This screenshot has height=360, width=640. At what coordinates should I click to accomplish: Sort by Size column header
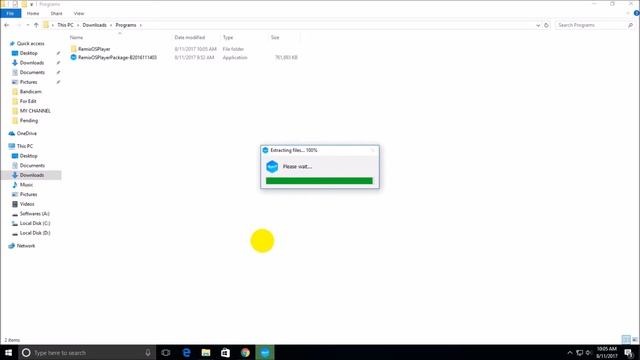click(x=275, y=38)
